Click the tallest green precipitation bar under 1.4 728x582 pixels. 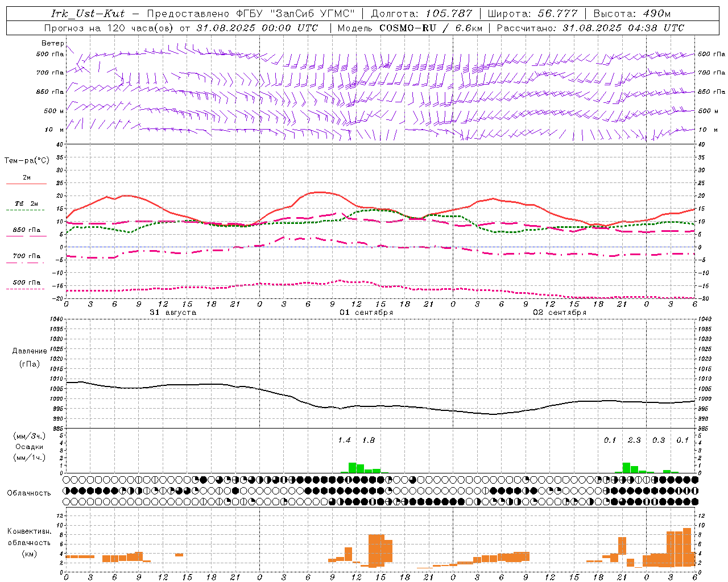click(353, 468)
